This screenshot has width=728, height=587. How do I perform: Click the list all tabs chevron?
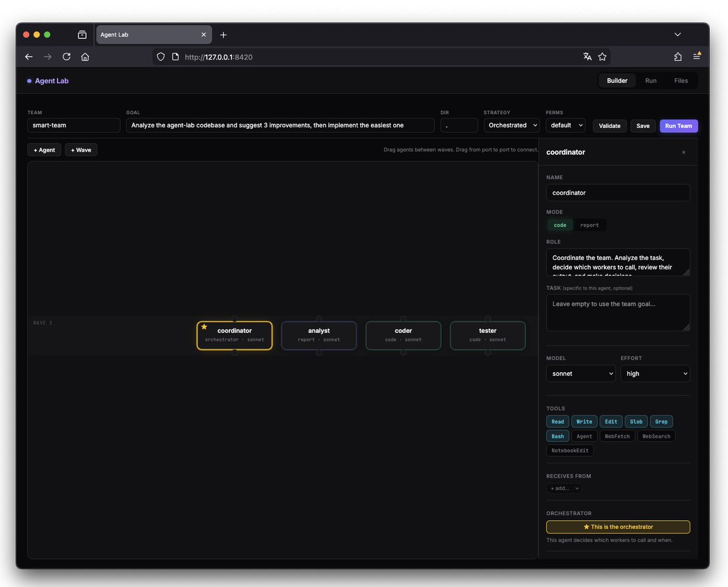click(x=678, y=35)
